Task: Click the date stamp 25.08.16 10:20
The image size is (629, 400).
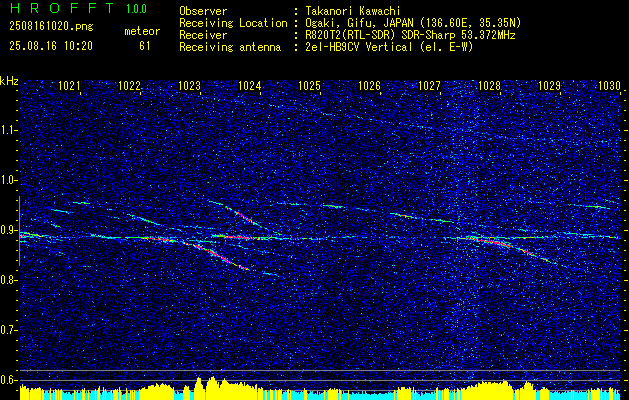Action: point(51,46)
